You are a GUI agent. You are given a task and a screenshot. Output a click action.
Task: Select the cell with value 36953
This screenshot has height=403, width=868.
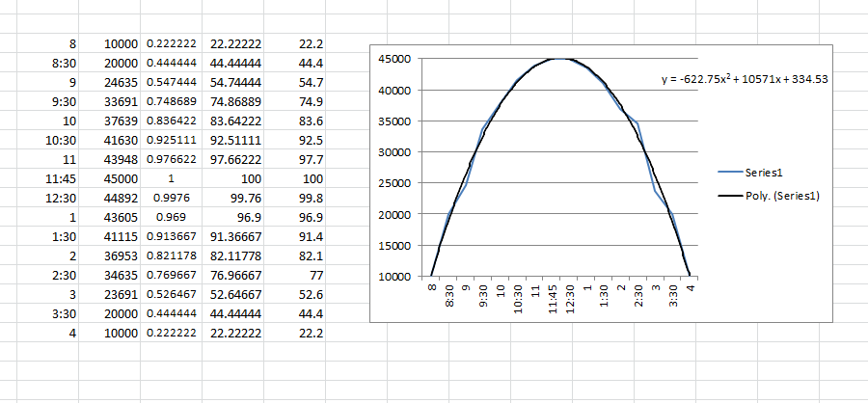pyautogui.click(x=117, y=256)
